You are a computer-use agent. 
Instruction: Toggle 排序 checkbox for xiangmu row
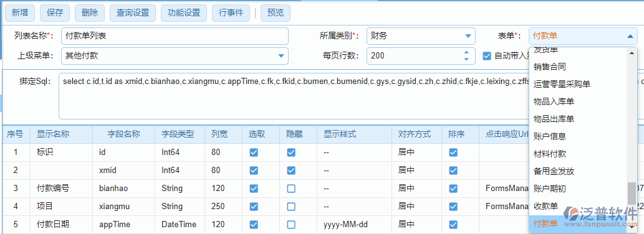coord(453,207)
